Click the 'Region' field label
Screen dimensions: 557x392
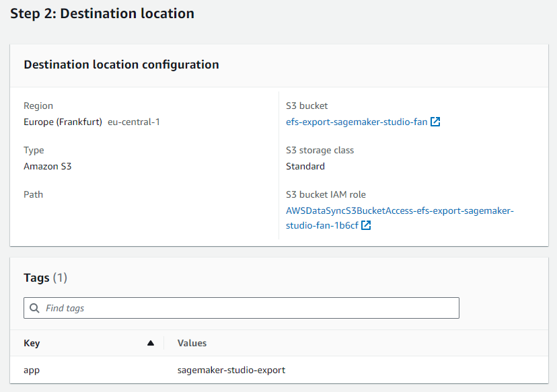[x=38, y=106]
